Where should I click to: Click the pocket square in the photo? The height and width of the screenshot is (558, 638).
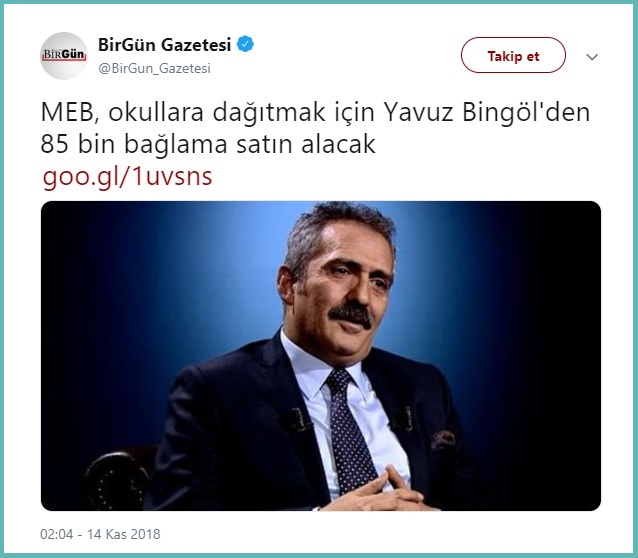443,440
